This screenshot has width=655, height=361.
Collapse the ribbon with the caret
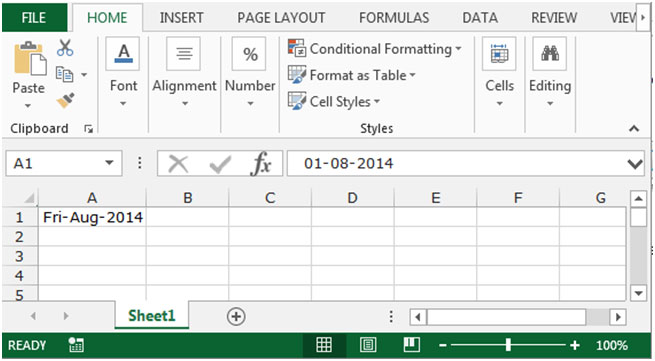(634, 129)
